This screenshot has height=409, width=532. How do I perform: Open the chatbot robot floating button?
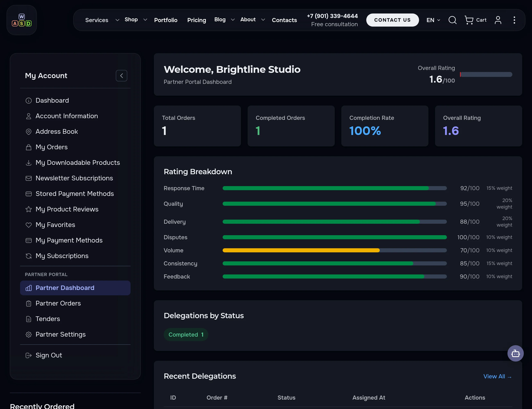pos(515,353)
